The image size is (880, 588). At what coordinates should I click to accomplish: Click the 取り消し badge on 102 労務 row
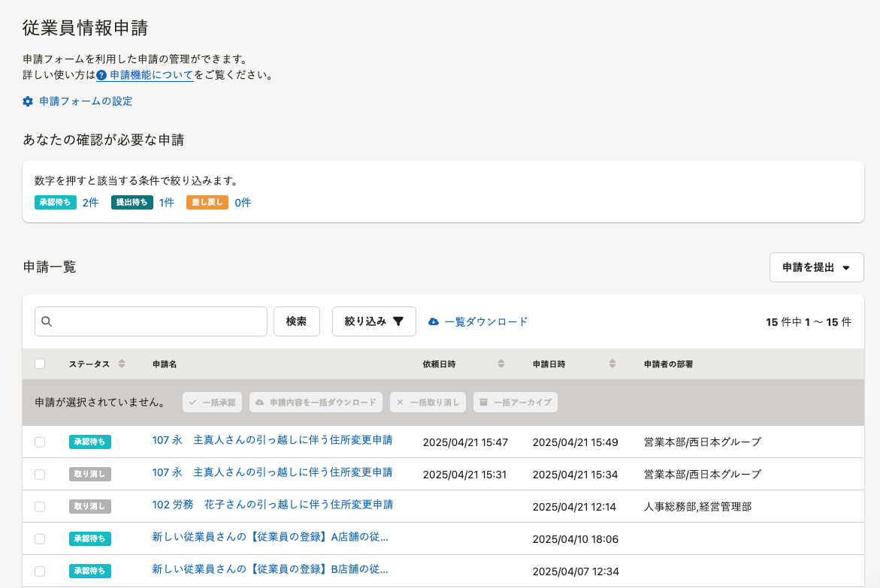(x=89, y=507)
